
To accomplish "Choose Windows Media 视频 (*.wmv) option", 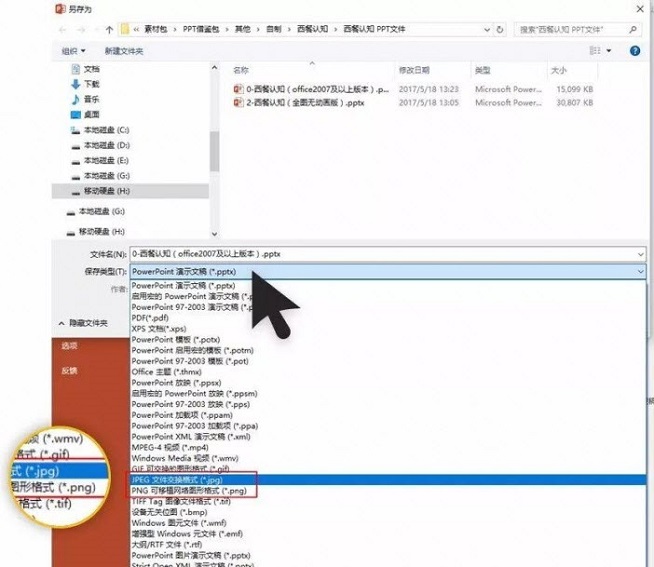I will click(185, 458).
